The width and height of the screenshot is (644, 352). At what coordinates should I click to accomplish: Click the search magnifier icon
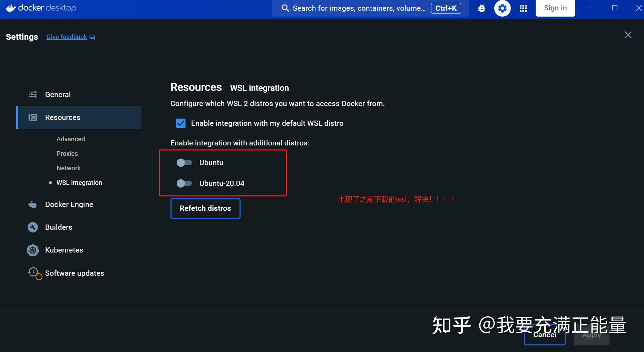[285, 8]
